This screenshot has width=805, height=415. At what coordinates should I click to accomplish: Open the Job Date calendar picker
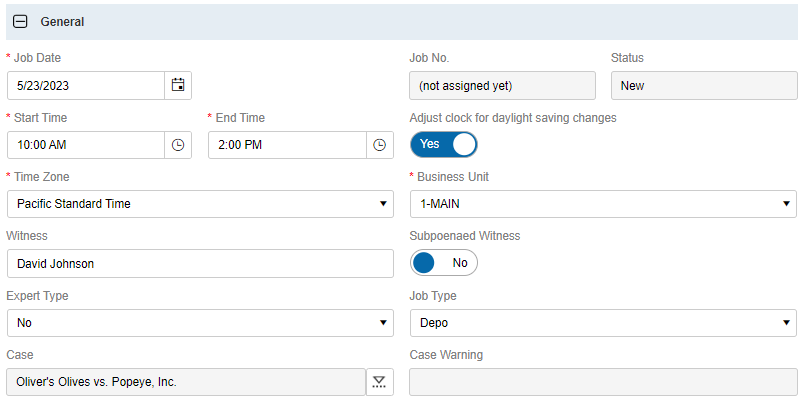tap(178, 86)
